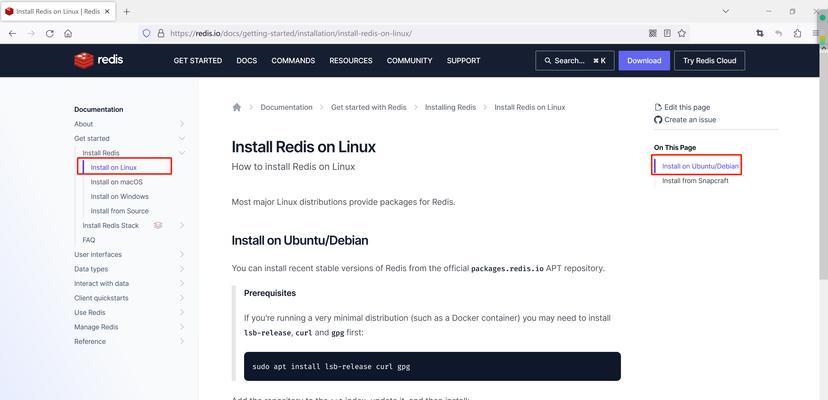This screenshot has height=400, width=828.
Task: Toggle reader view icon in address bar
Action: pyautogui.click(x=667, y=33)
